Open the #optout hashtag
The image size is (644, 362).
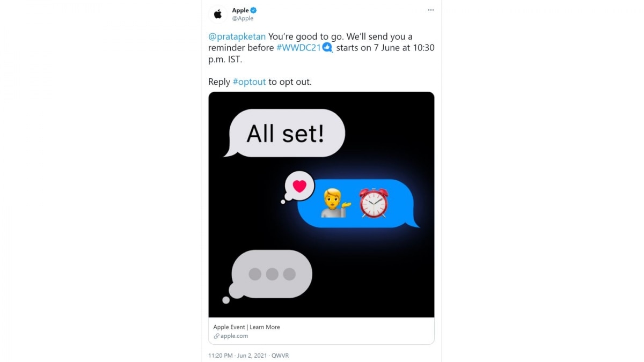click(249, 82)
